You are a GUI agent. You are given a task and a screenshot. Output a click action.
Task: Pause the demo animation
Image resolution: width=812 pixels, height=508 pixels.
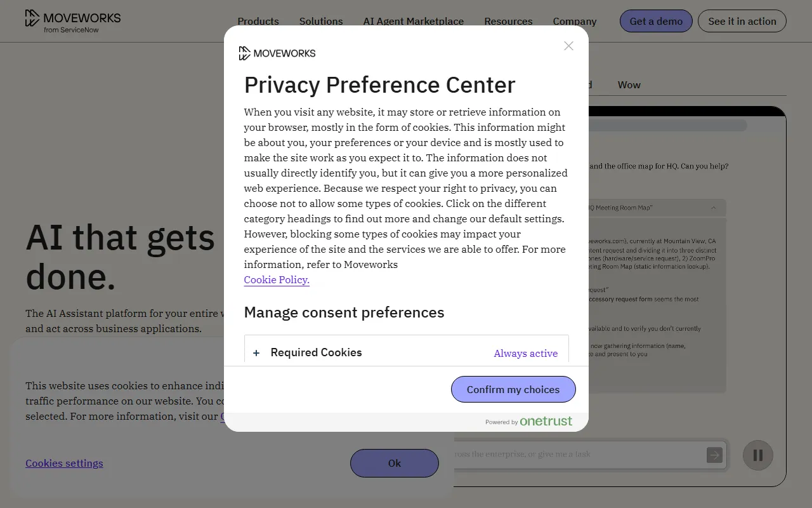pyautogui.click(x=757, y=455)
